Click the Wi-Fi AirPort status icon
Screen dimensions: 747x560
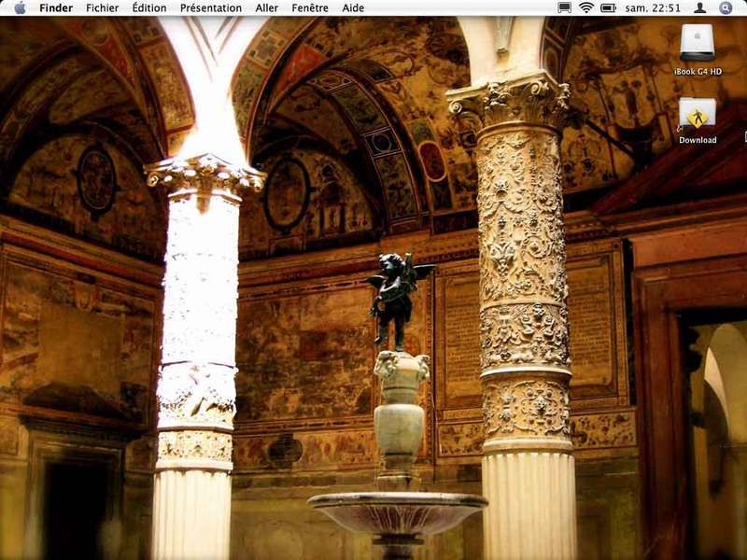pos(586,7)
